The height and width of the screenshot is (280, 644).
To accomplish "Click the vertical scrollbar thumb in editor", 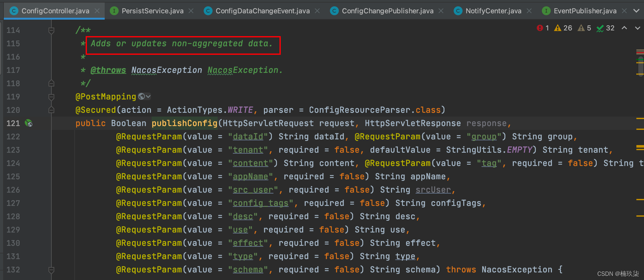I will coord(641,66).
